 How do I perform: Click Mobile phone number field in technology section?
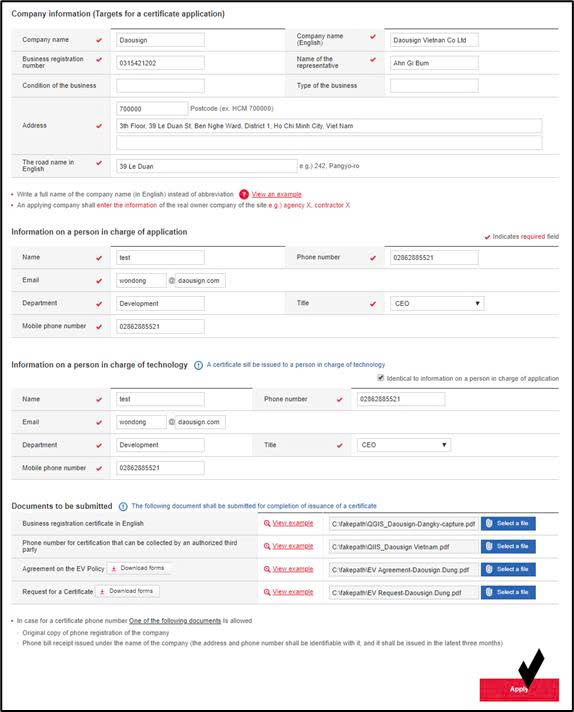pyautogui.click(x=160, y=468)
